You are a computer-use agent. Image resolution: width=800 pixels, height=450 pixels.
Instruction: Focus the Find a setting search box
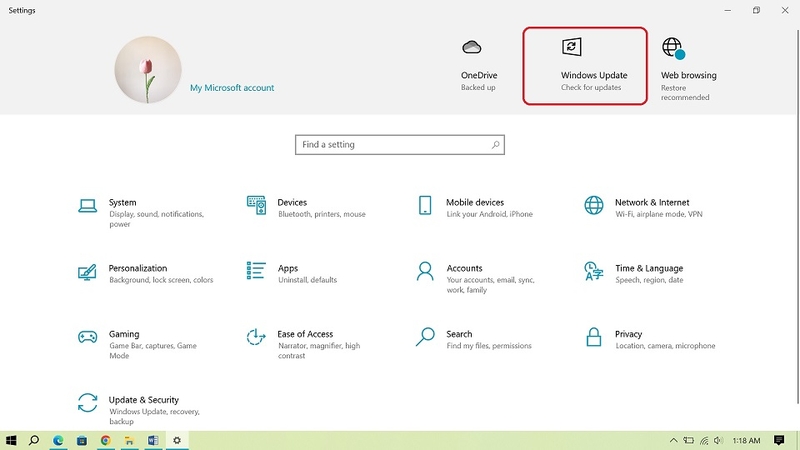point(400,145)
